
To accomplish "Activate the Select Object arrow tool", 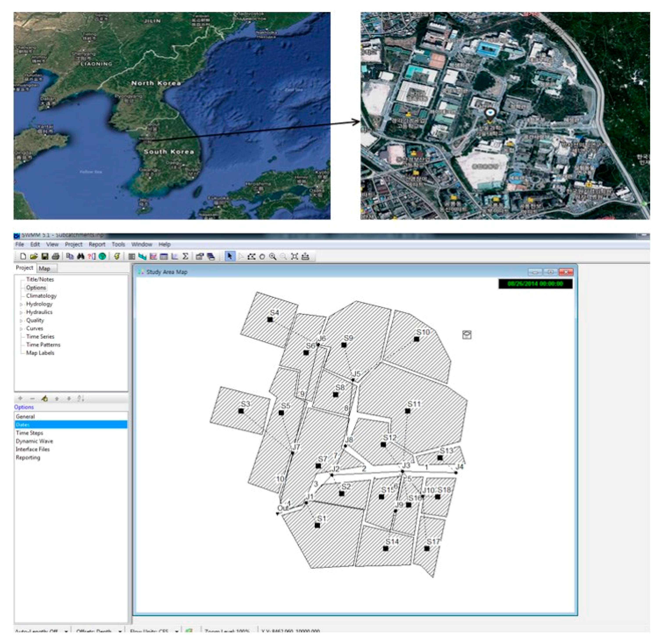I will (x=230, y=256).
